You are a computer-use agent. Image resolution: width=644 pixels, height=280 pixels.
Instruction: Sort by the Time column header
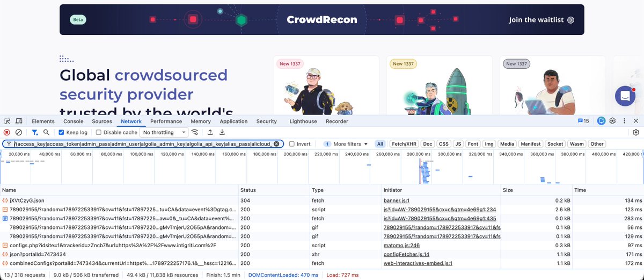[608, 190]
